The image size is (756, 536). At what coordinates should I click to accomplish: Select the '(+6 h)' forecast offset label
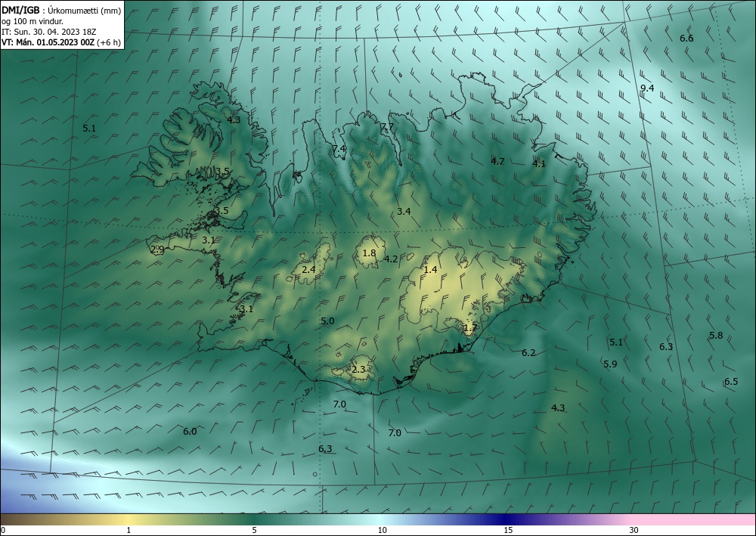[x=108, y=42]
